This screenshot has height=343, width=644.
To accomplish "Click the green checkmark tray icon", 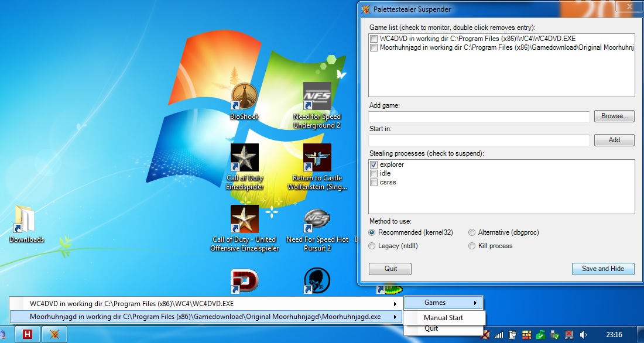I will pos(541,335).
